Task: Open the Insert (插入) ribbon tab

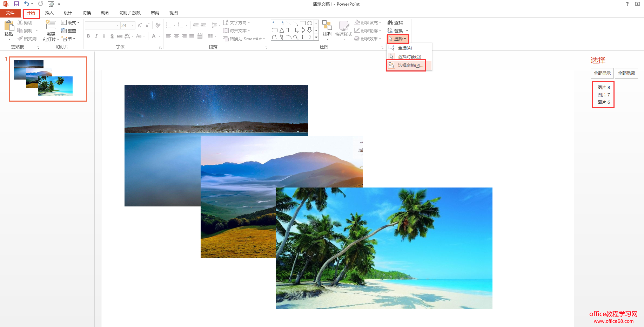Action: [x=49, y=13]
